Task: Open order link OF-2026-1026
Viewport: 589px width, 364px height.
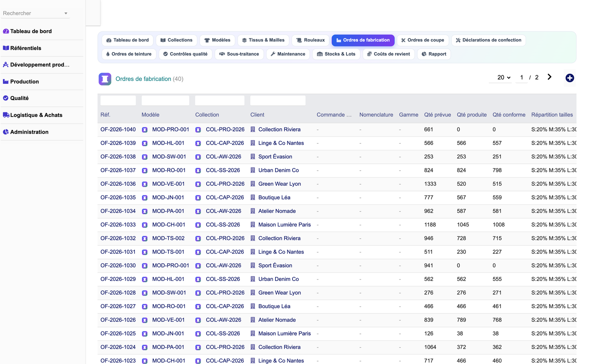Action: (118, 320)
